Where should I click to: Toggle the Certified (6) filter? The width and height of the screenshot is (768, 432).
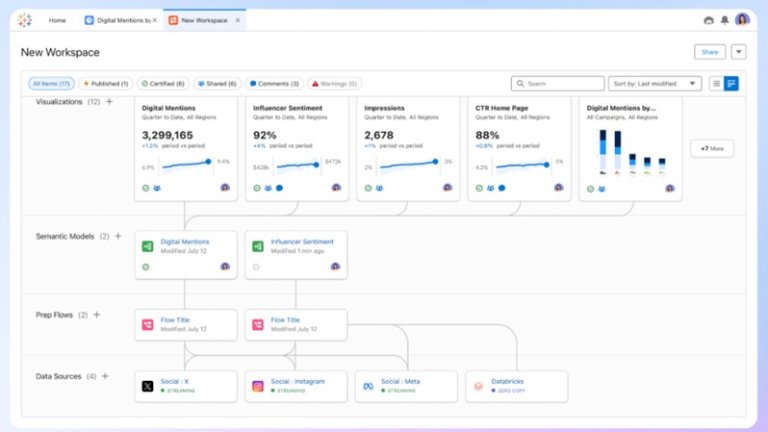163,84
